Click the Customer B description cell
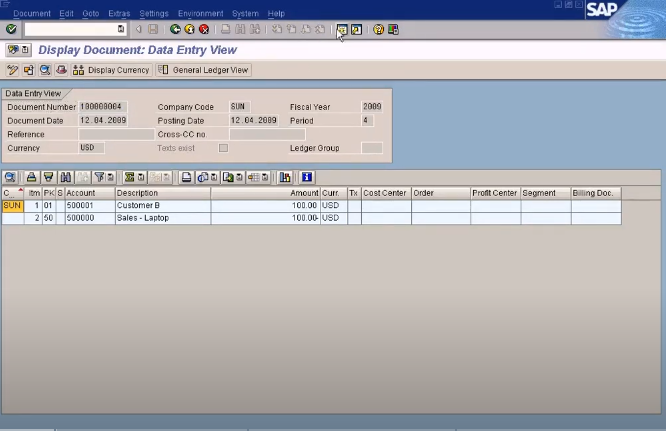 click(x=163, y=206)
